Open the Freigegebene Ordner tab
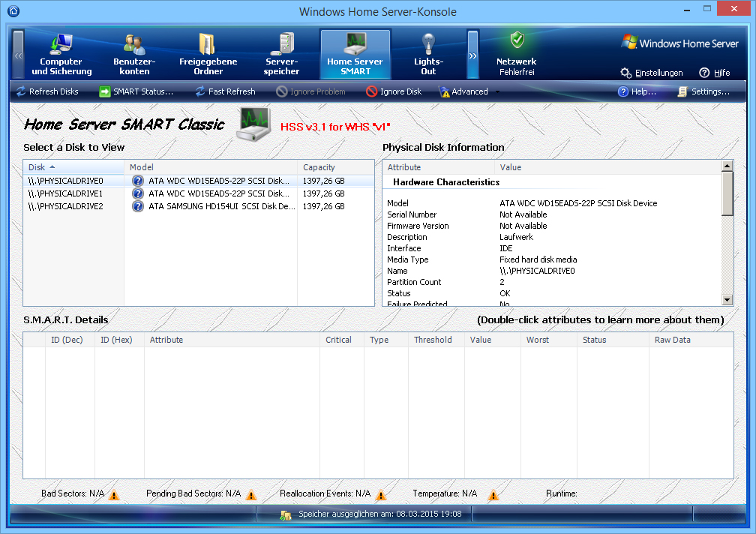The image size is (756, 534). coord(208,55)
